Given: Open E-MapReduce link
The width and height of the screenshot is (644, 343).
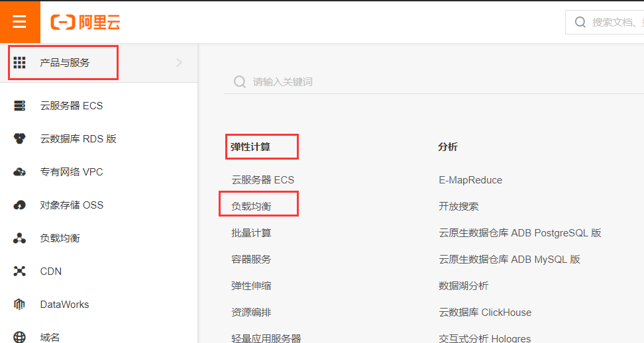Looking at the screenshot, I should tap(470, 180).
